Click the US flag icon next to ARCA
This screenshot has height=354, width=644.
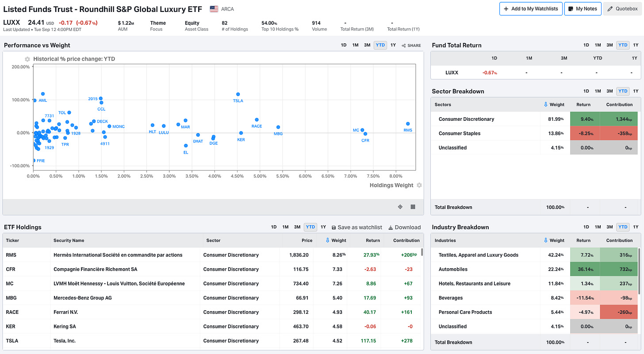pos(214,9)
